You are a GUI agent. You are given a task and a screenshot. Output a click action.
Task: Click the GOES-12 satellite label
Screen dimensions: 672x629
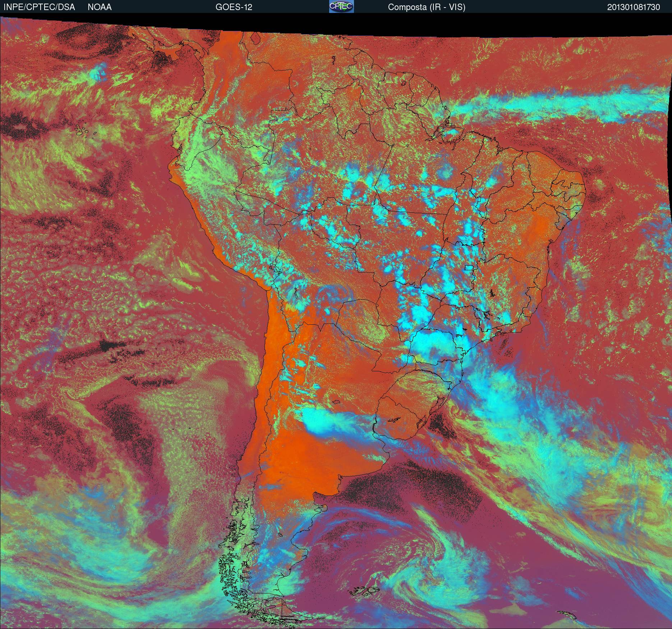234,7
